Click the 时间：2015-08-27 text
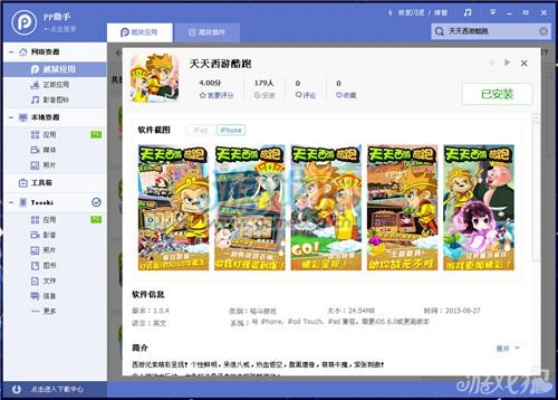Image resolution: width=558 pixels, height=400 pixels. (452, 311)
